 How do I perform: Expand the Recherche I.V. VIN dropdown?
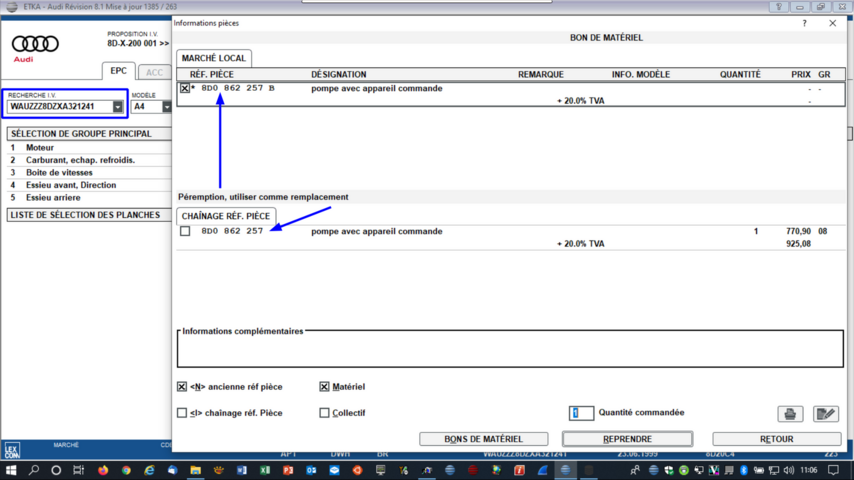118,107
